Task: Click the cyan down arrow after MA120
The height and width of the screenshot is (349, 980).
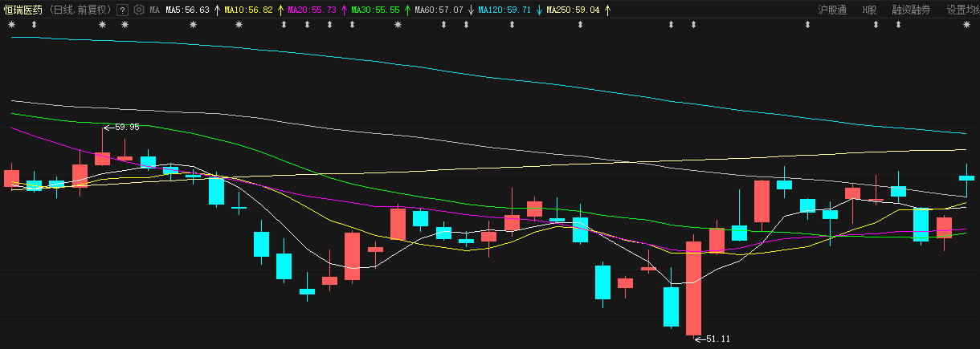Action: click(538, 10)
